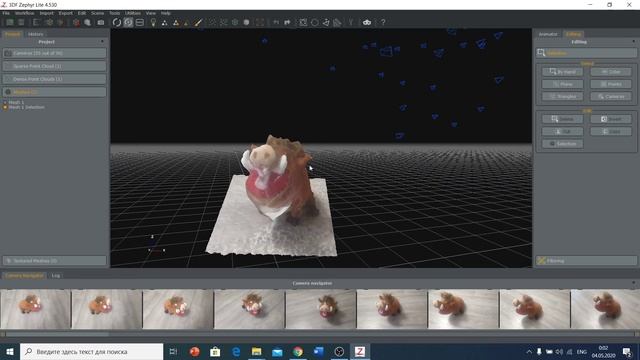Expand the Dense Point Clouds section
Screen dimensions: 640x360
click(x=55, y=79)
